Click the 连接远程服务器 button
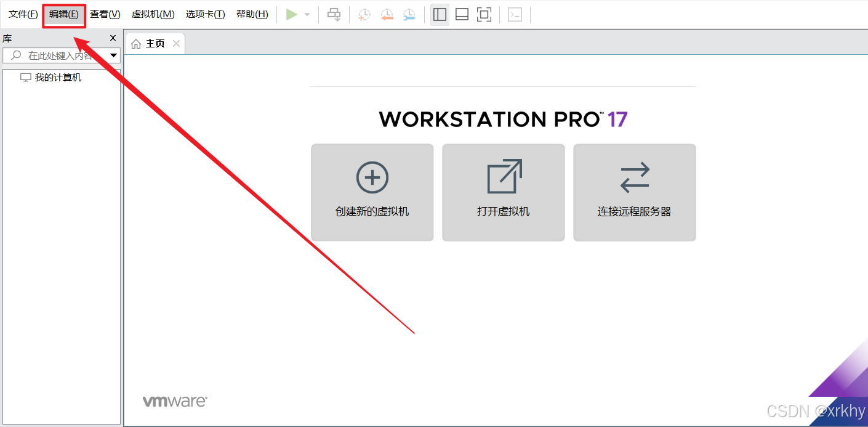Viewport: 868px width, 427px height. [635, 193]
